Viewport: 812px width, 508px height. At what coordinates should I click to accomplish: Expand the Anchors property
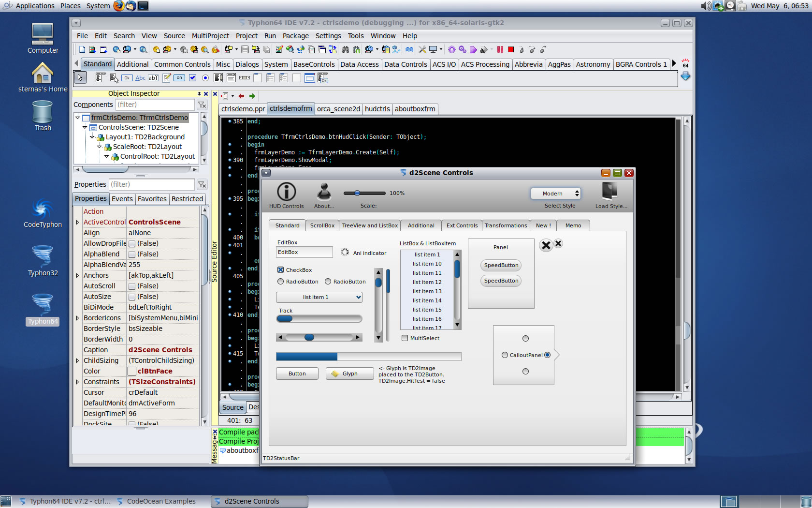click(x=77, y=275)
